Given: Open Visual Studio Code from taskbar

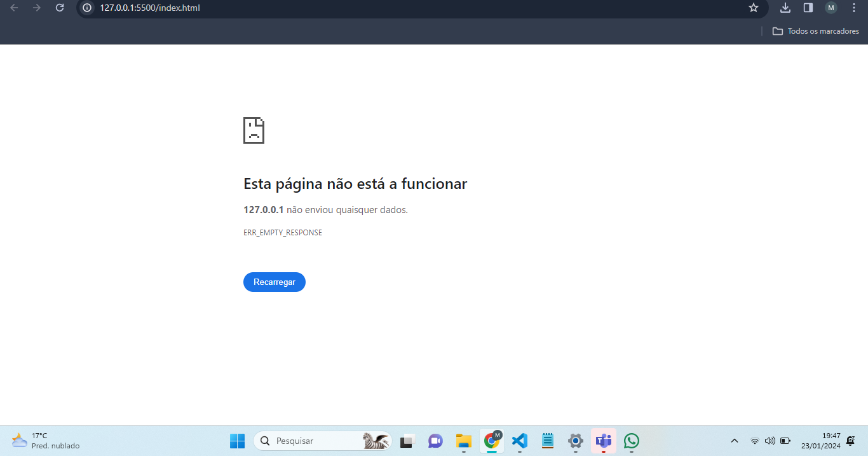Looking at the screenshot, I should pyautogui.click(x=520, y=441).
